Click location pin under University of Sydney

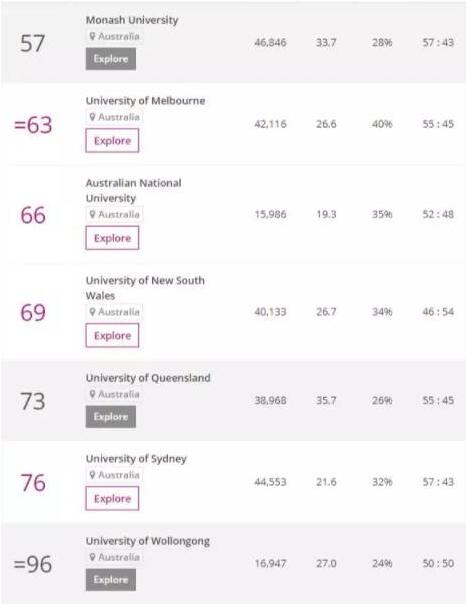(92, 475)
